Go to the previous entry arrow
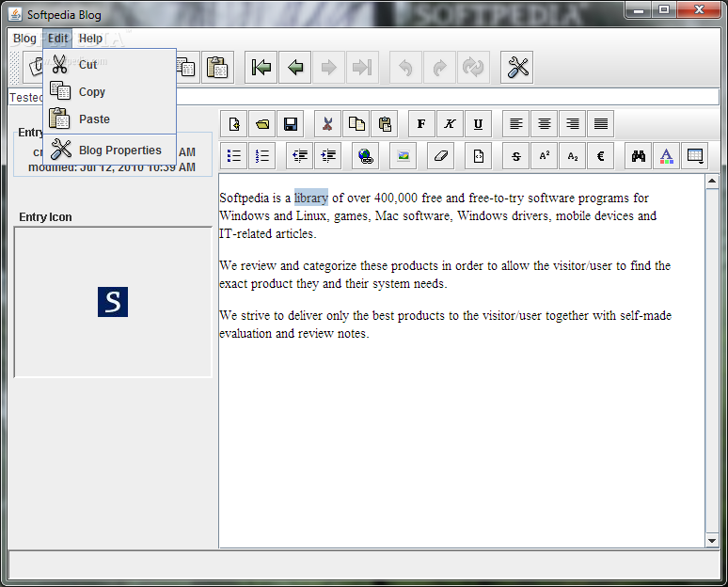Image resolution: width=728 pixels, height=587 pixels. point(294,68)
